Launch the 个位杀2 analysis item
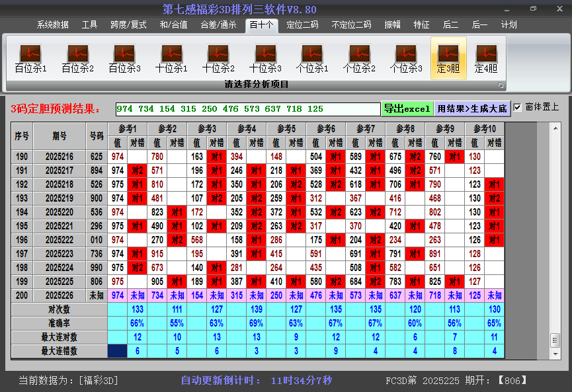Screen dimensions: 572x392 point(359,58)
